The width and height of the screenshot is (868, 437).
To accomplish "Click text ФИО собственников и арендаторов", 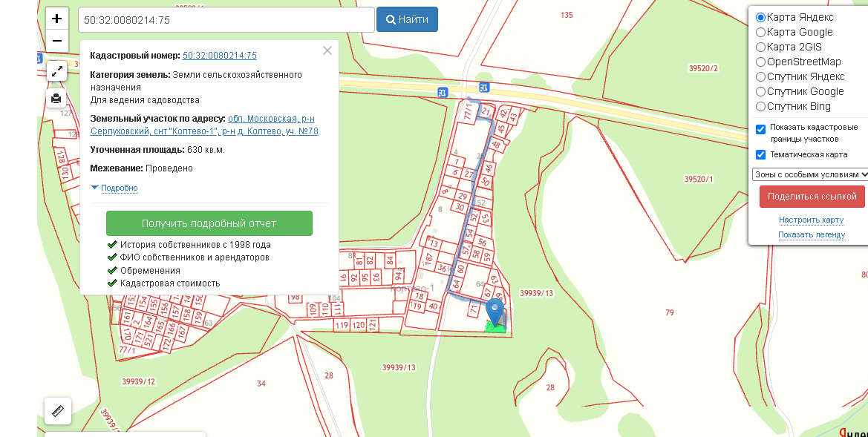I will click(x=195, y=257).
